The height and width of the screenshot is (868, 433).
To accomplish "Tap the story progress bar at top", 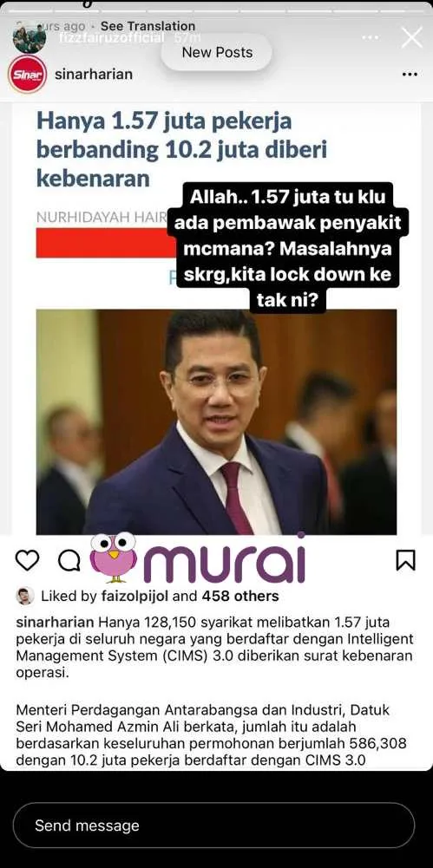I will click(x=217, y=10).
